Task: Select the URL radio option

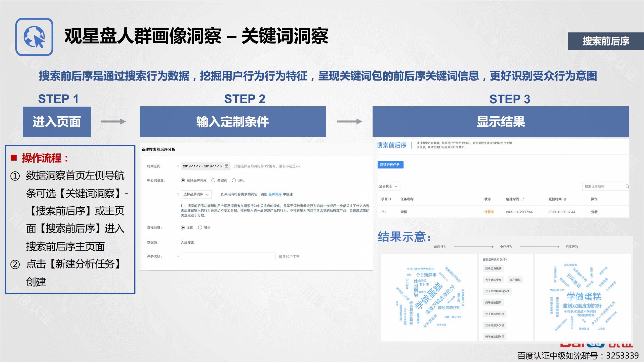Action: coord(234,180)
